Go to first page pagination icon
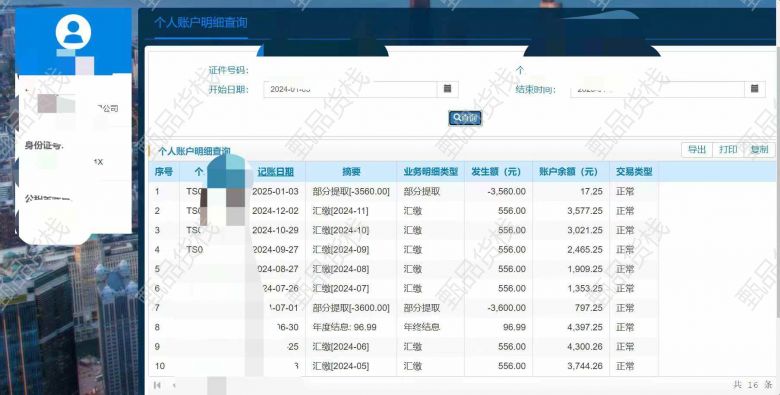This screenshot has width=780, height=395. [157, 385]
